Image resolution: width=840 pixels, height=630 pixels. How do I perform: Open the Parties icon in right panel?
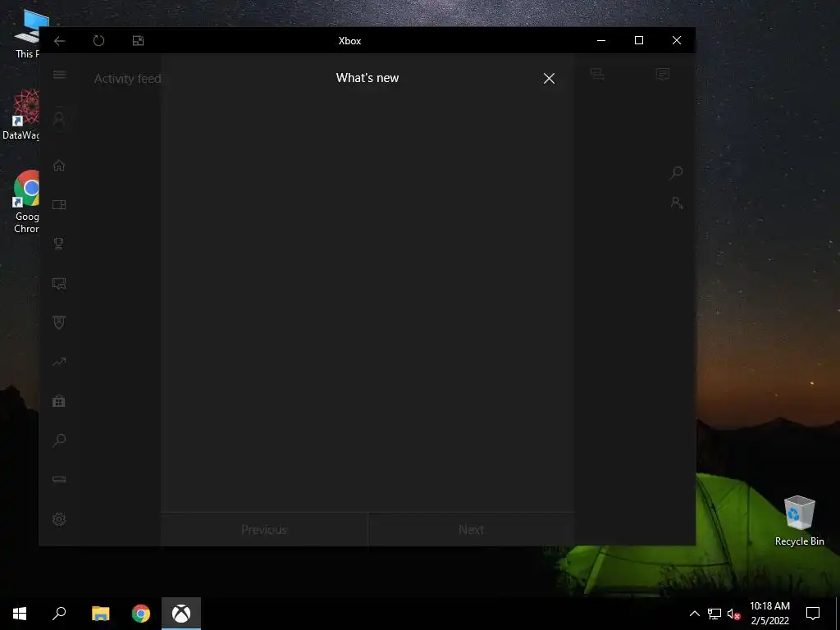(x=597, y=75)
